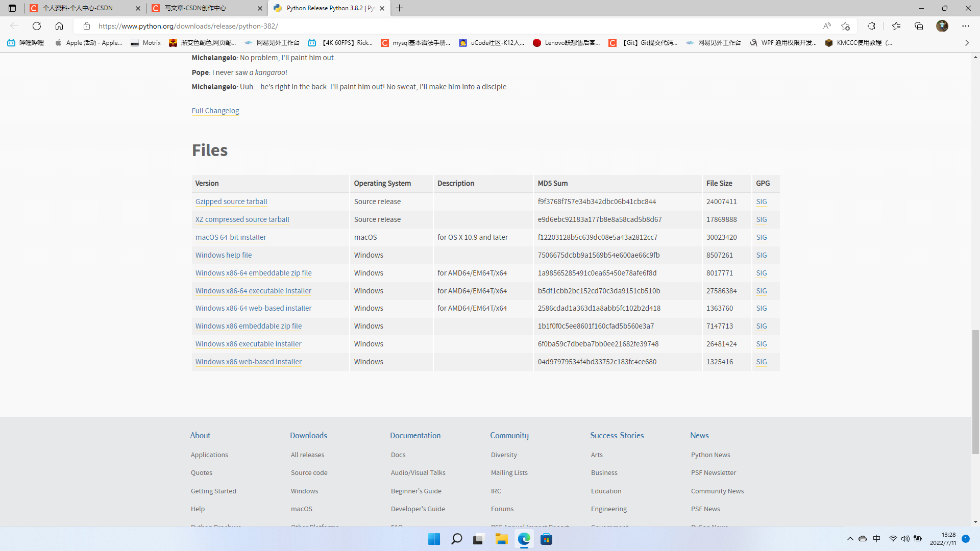Screen dimensions: 980x551
Task: Open browser Settings and more menu
Action: [x=966, y=26]
